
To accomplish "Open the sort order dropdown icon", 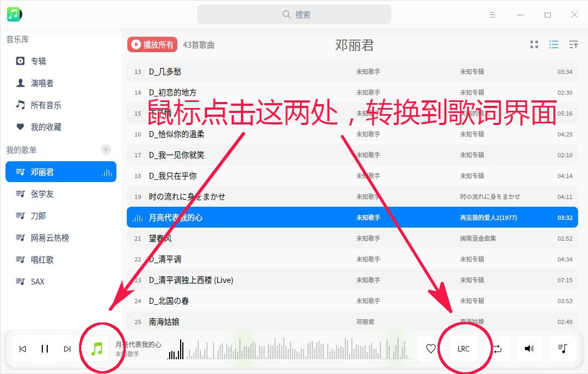I will click(573, 44).
